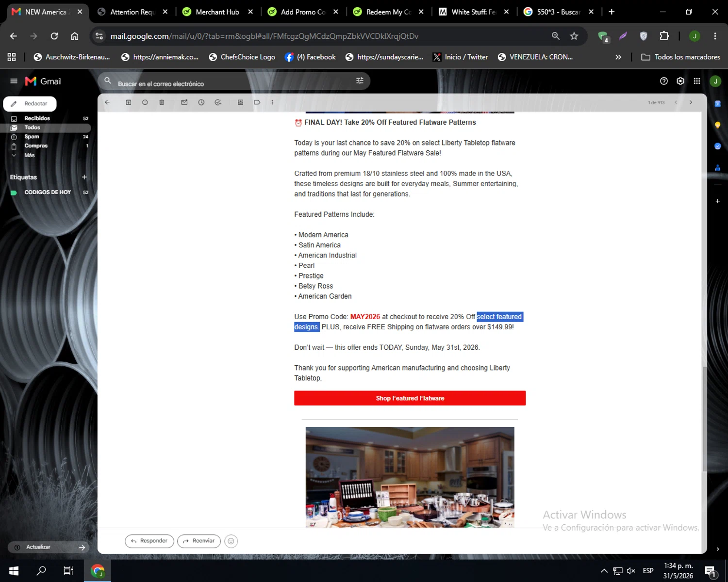The image size is (728, 582).
Task: Open Google Calendar side panel
Action: (x=718, y=103)
